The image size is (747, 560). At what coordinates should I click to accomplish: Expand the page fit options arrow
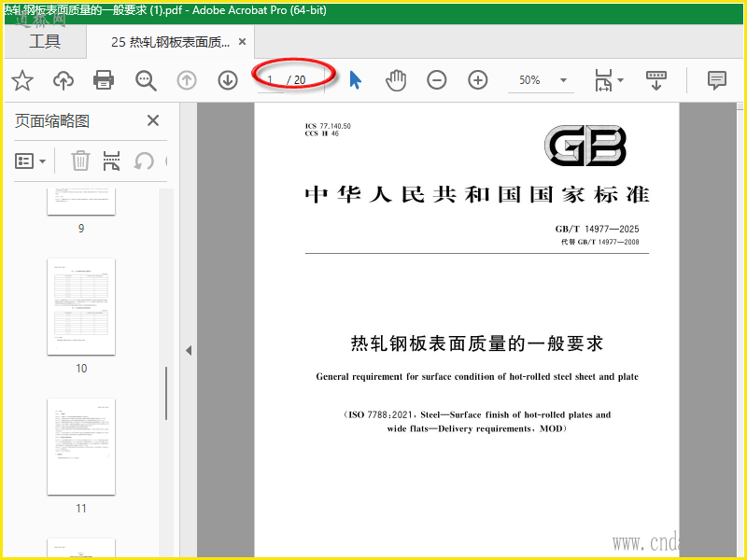click(x=620, y=80)
